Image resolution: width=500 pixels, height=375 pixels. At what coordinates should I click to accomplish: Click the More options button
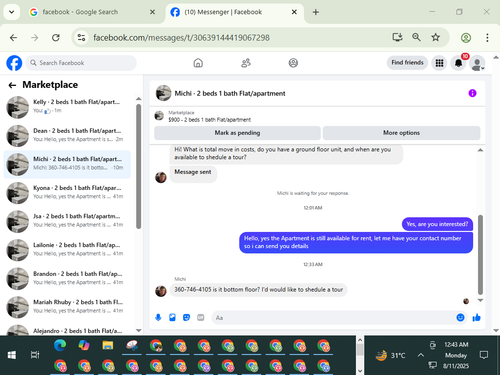tap(401, 133)
